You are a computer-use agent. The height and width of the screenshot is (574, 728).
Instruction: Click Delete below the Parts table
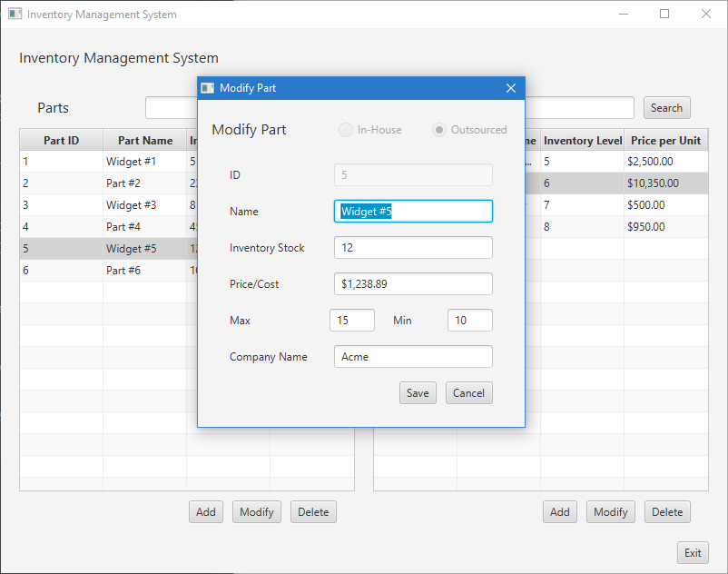pos(313,511)
